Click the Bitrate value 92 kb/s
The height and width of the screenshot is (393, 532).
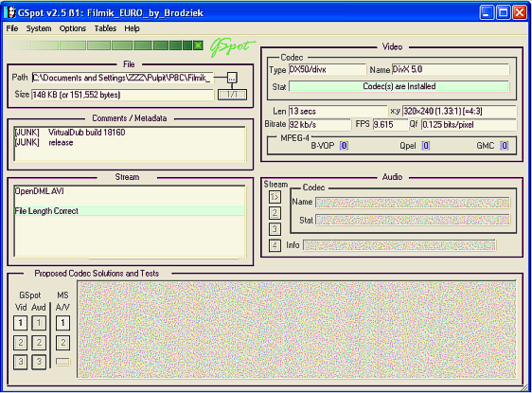[320, 125]
